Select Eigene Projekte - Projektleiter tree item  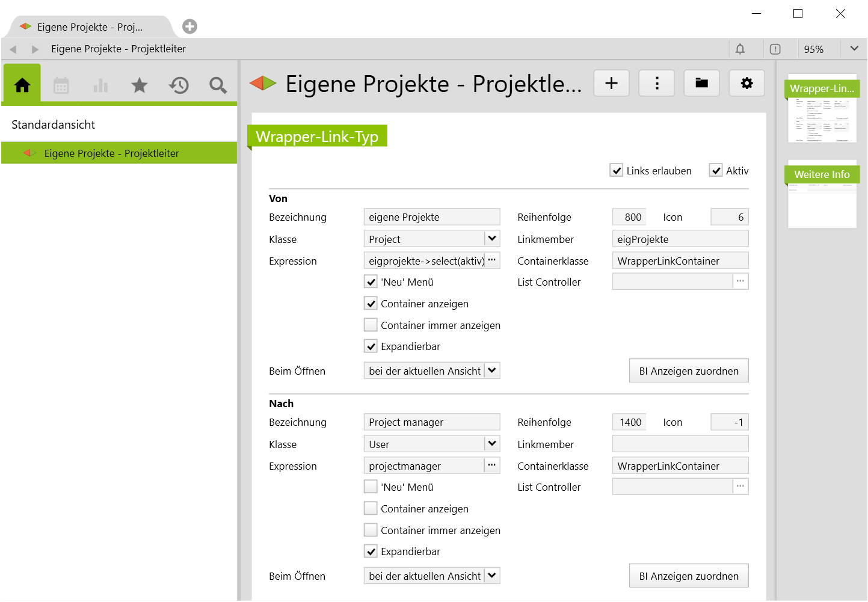111,153
